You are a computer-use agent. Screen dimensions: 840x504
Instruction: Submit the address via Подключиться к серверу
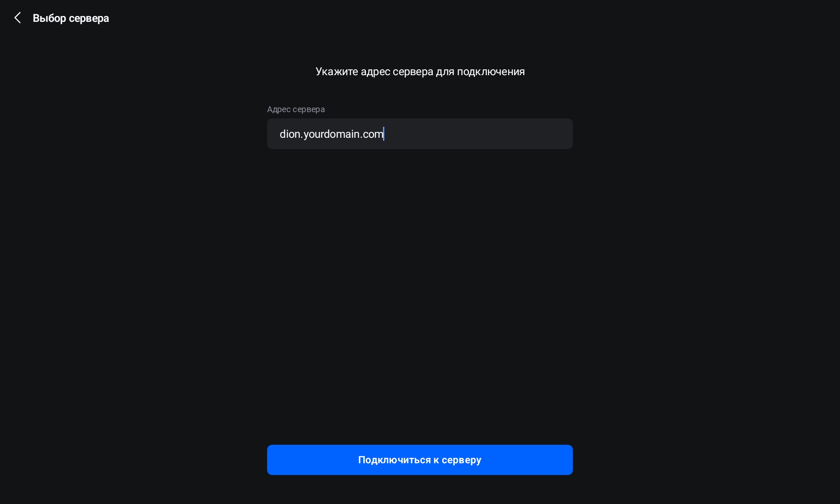(420, 460)
